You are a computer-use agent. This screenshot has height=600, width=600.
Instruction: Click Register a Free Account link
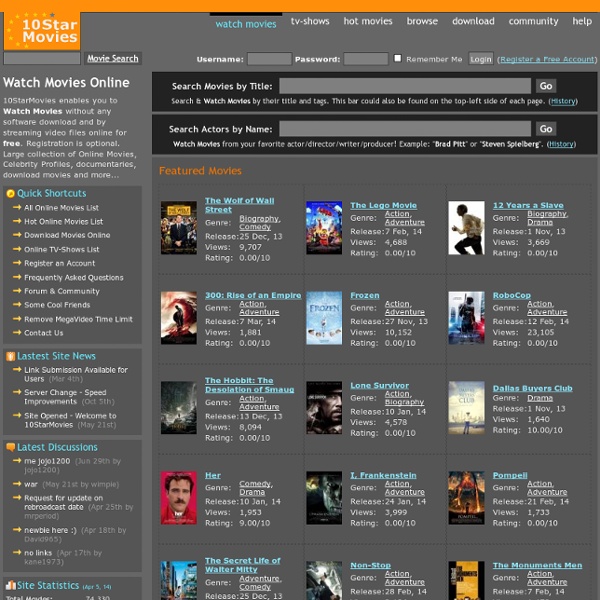click(546, 59)
